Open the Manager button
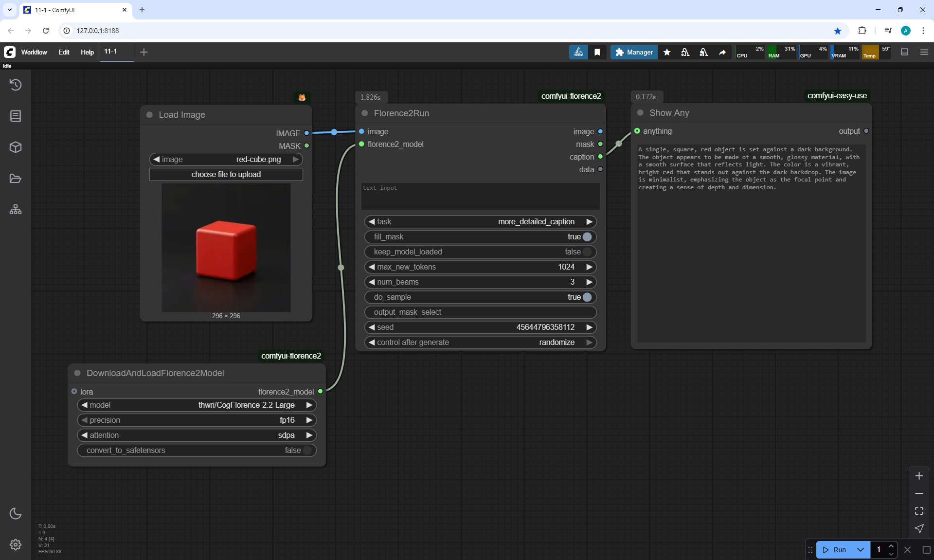 (634, 52)
